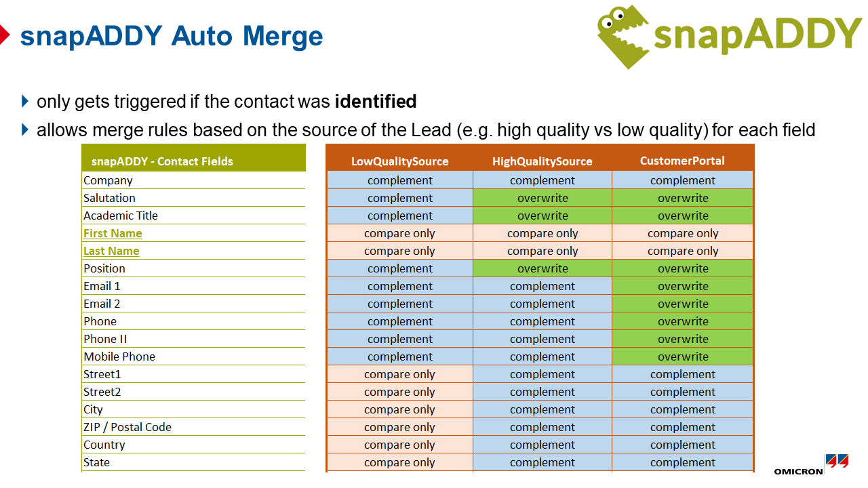The height and width of the screenshot is (488, 868).
Task: Click Company's LowQualitySource complement cell
Action: pyautogui.click(x=400, y=180)
